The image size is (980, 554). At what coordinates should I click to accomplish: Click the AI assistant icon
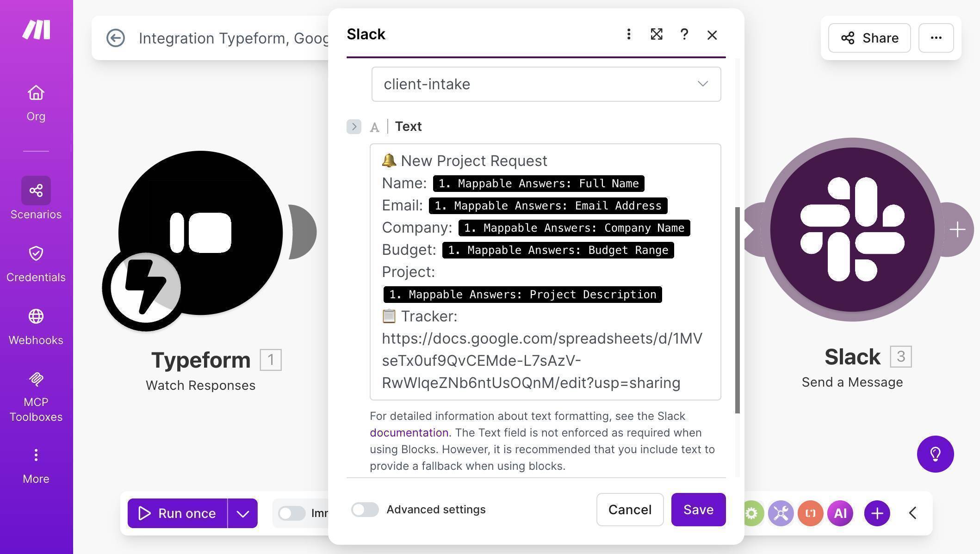[x=840, y=513]
